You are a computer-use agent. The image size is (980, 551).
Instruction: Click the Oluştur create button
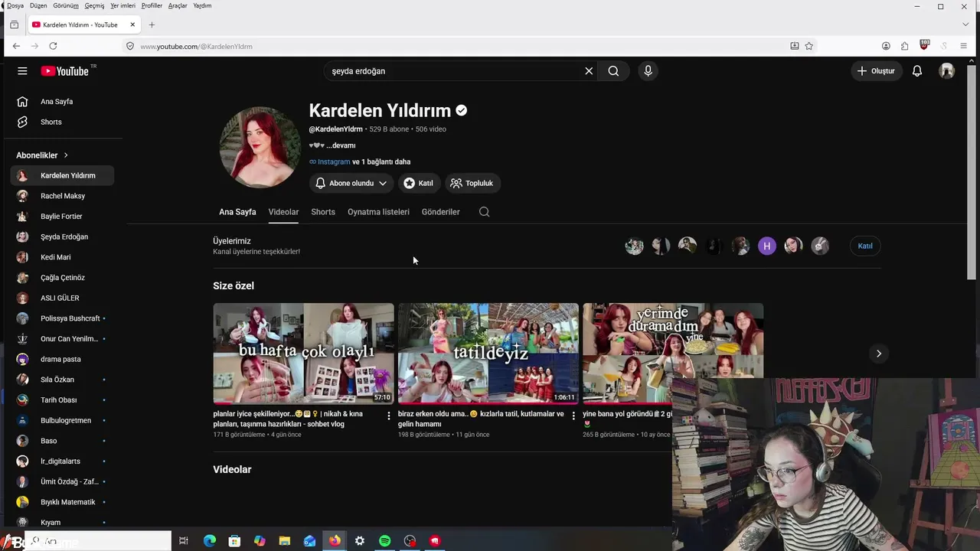coord(876,71)
